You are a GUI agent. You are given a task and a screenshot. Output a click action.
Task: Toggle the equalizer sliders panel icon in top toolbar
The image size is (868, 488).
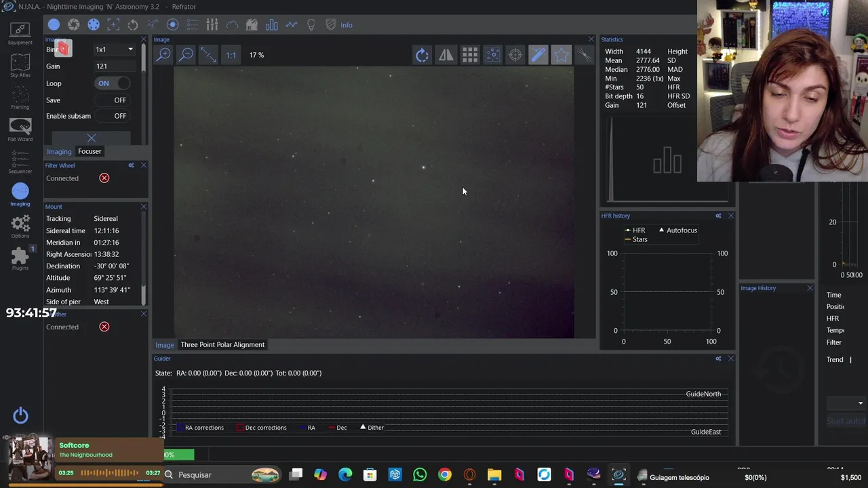pos(212,25)
